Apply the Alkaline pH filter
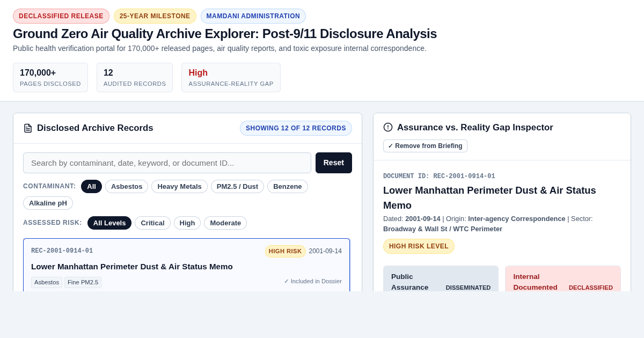 [x=48, y=203]
